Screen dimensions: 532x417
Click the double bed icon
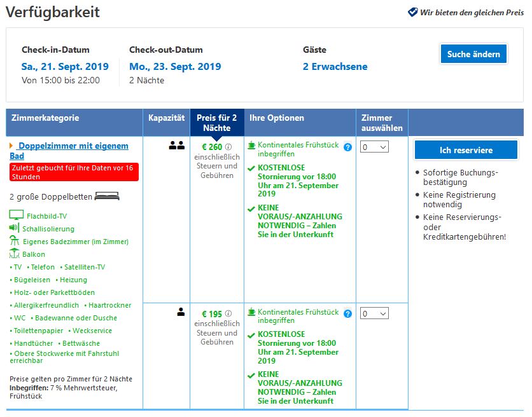[x=107, y=196]
